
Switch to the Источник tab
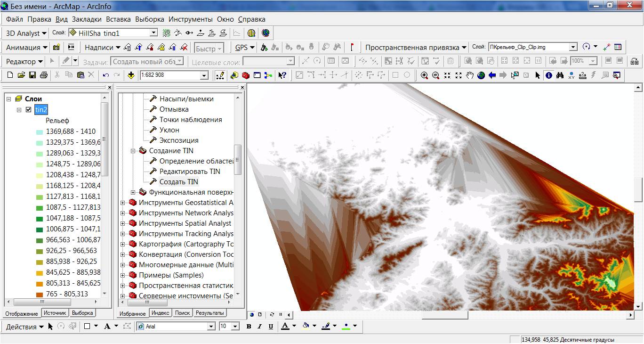55,313
